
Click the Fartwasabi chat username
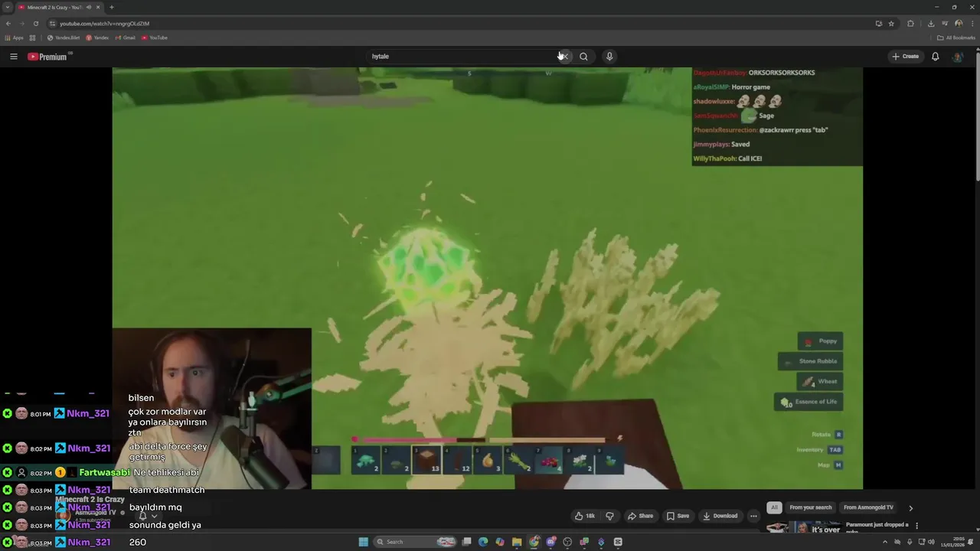pos(105,473)
